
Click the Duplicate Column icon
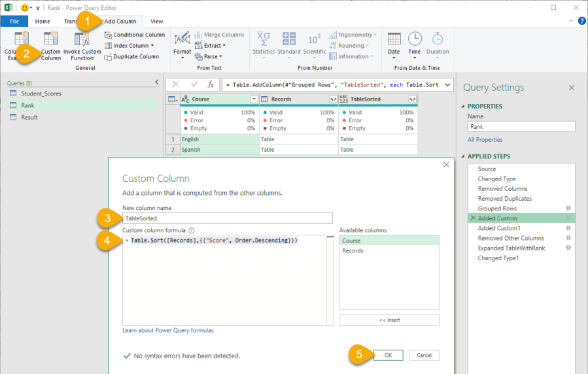(109, 57)
